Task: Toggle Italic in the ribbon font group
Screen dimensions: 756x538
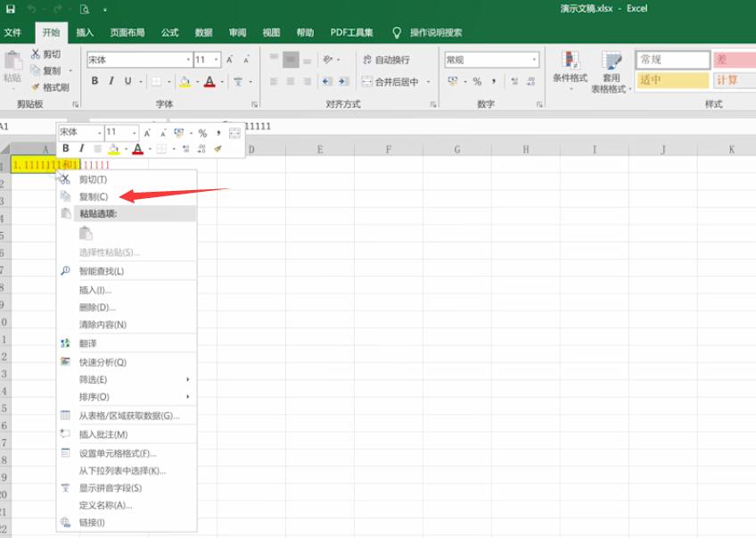Action: pyautogui.click(x=111, y=81)
